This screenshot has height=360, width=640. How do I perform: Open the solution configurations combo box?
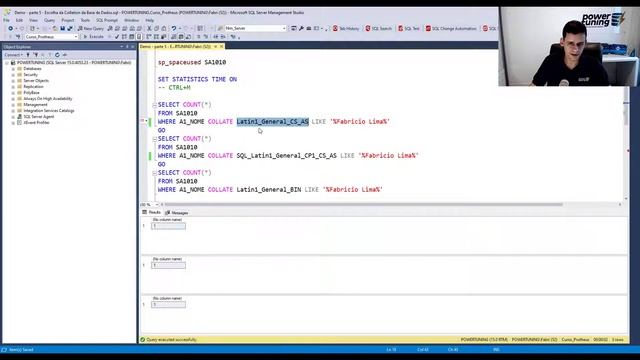[256, 29]
